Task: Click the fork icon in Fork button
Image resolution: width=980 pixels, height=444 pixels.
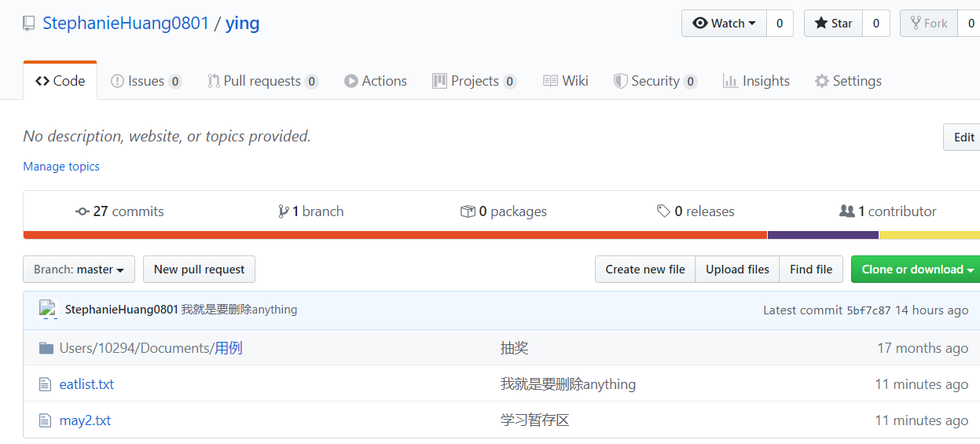Action: pos(916,23)
